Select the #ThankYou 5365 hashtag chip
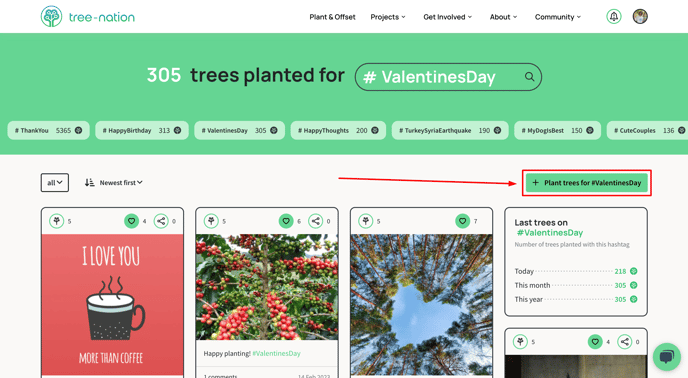This screenshot has height=378, width=688. pyautogui.click(x=48, y=130)
